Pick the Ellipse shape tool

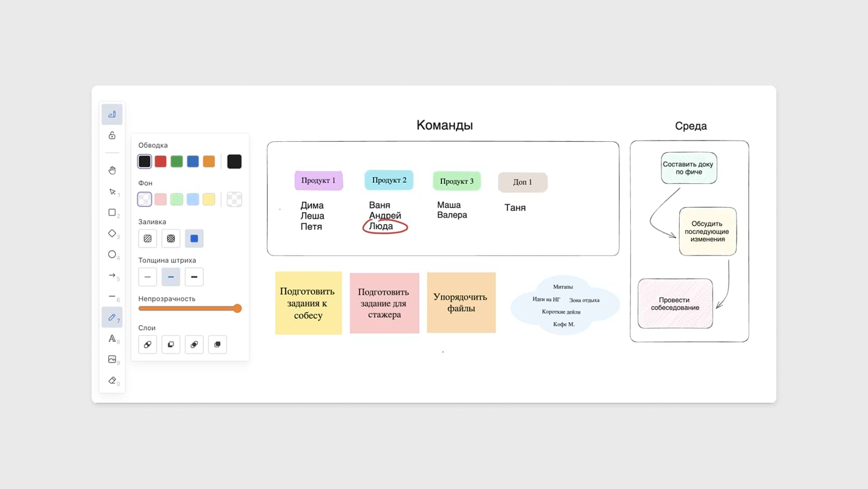point(112,254)
